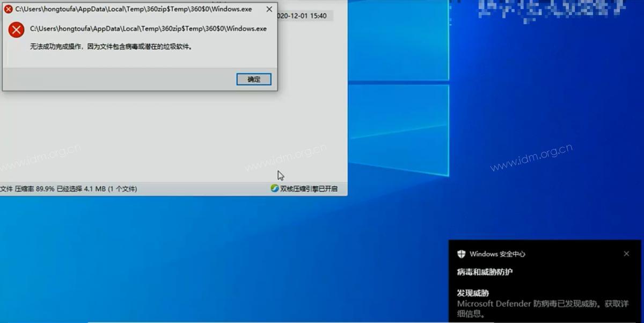Select the Windows.exe file path in dialog body
The image size is (644, 323).
click(148, 28)
